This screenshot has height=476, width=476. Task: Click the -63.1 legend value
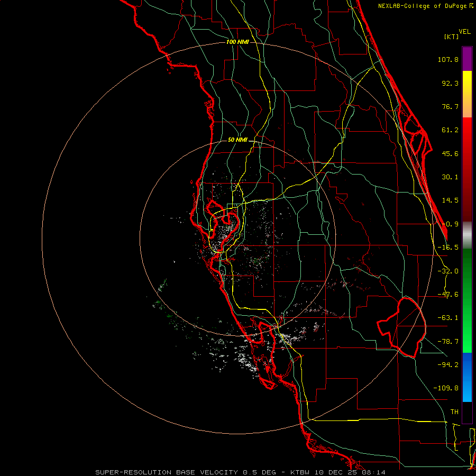448,318
